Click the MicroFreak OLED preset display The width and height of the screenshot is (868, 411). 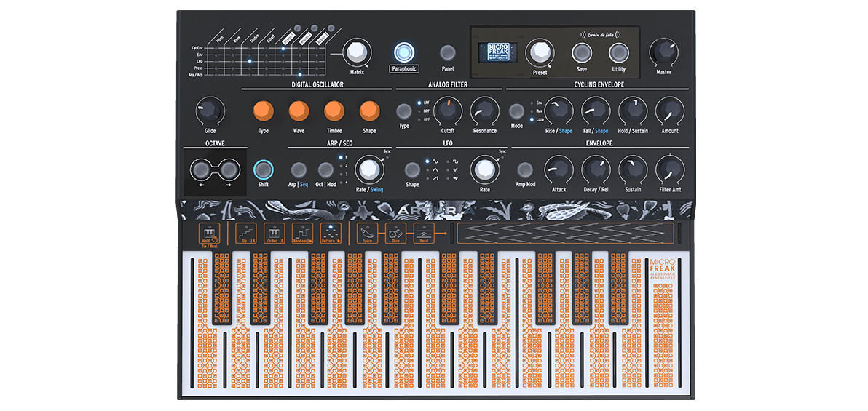(498, 52)
